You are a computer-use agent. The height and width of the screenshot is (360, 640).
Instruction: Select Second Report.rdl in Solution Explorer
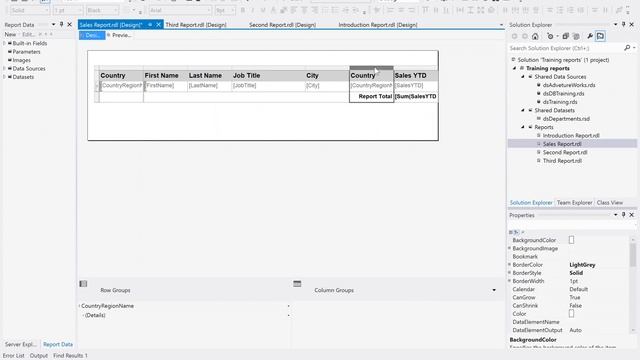pos(565,152)
